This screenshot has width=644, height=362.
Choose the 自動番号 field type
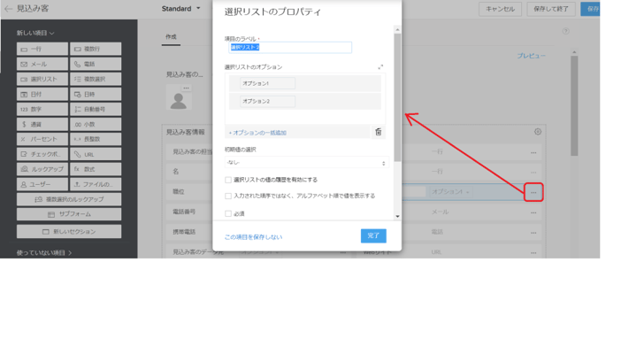[x=96, y=109]
